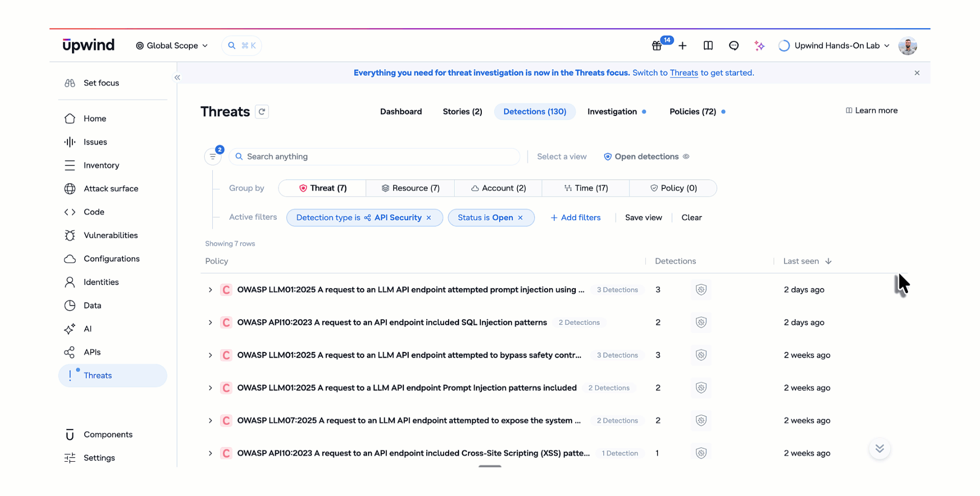980x496 pixels.
Task: Expand the Prompt Injection patterns included row
Action: coord(210,388)
